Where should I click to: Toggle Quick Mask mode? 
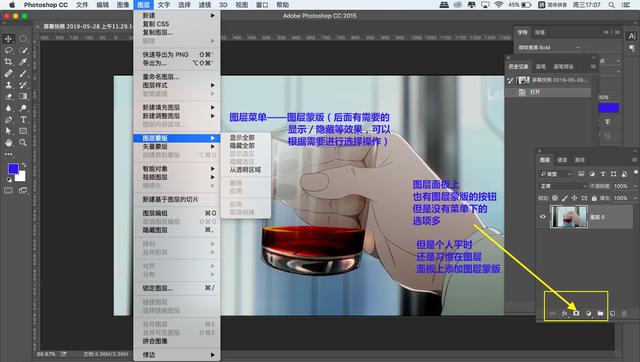[8, 191]
